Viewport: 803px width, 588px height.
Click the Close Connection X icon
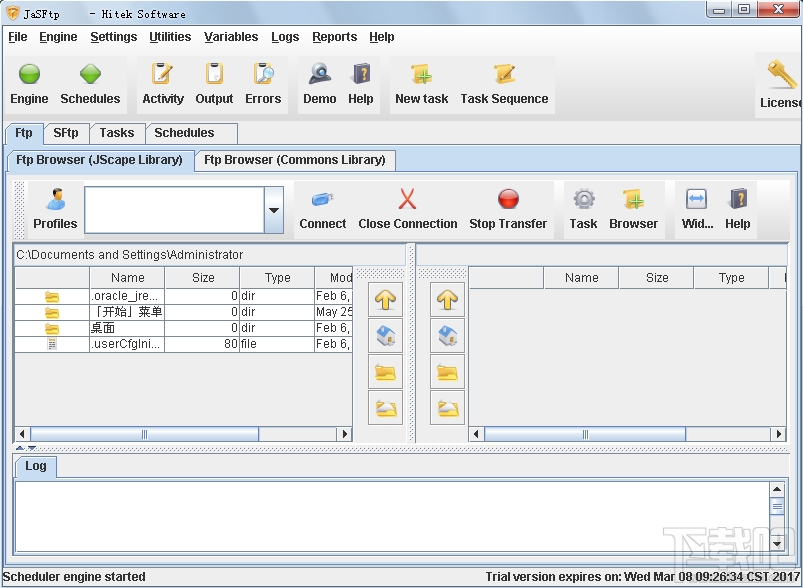(x=407, y=200)
